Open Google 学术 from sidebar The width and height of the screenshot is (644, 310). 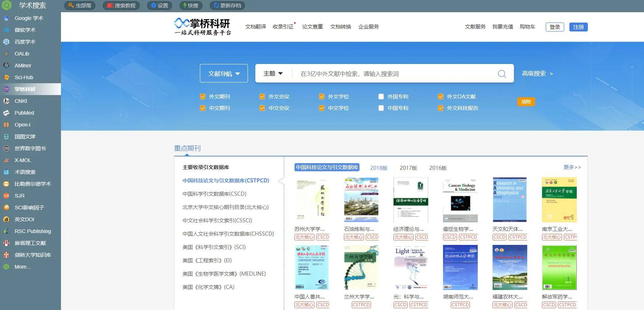click(29, 18)
